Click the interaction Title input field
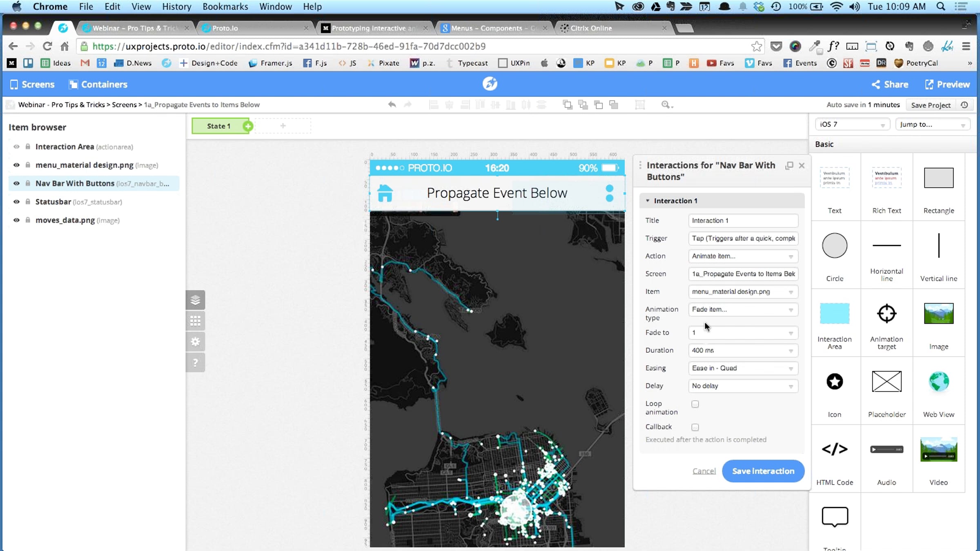980x551 pixels. 742,220
